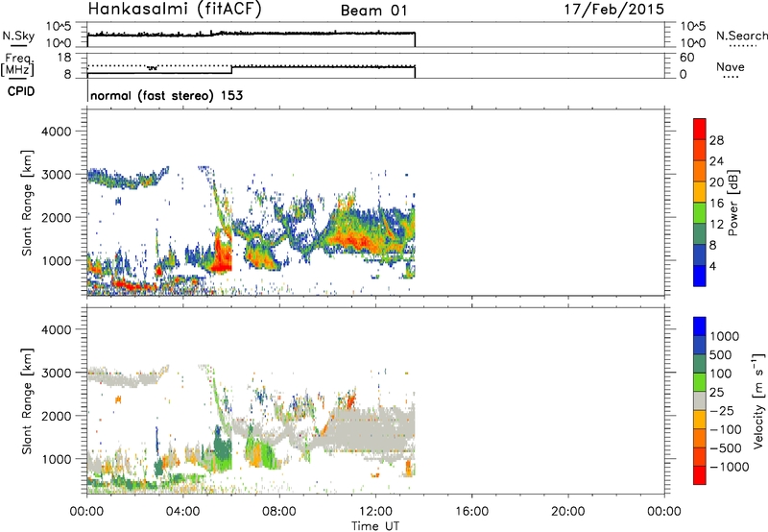Click "1000" on velocity panel range axis
The image size is (768, 532).
(x=57, y=459)
